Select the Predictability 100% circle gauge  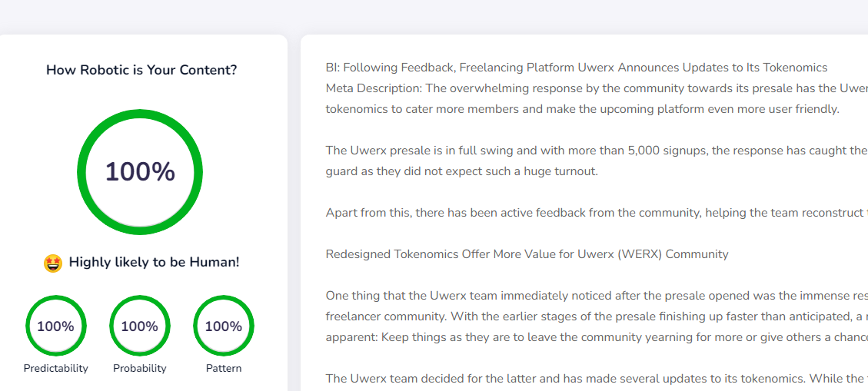(x=55, y=326)
